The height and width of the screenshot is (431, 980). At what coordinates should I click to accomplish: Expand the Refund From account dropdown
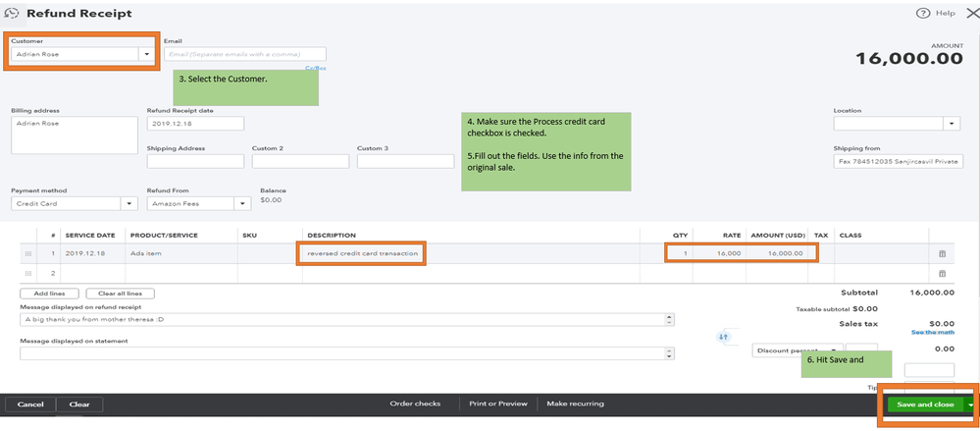click(x=243, y=204)
